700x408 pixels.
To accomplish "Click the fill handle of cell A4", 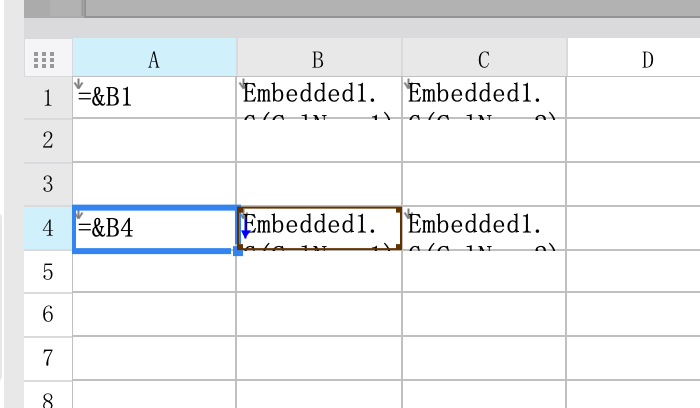I will pyautogui.click(x=237, y=250).
